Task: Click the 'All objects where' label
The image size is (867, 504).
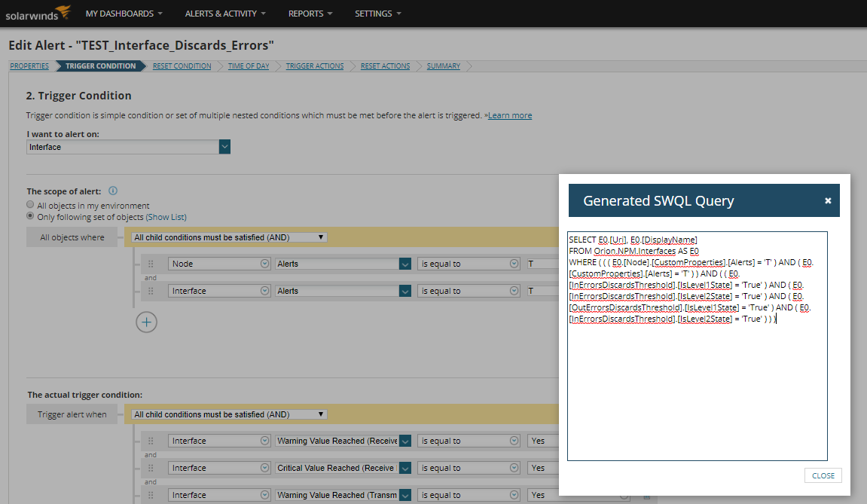Action: (x=72, y=237)
